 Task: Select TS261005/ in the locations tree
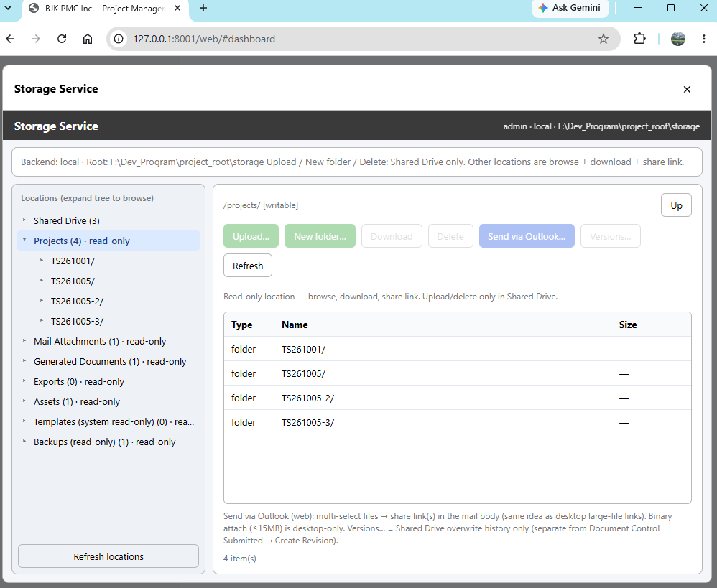(73, 281)
